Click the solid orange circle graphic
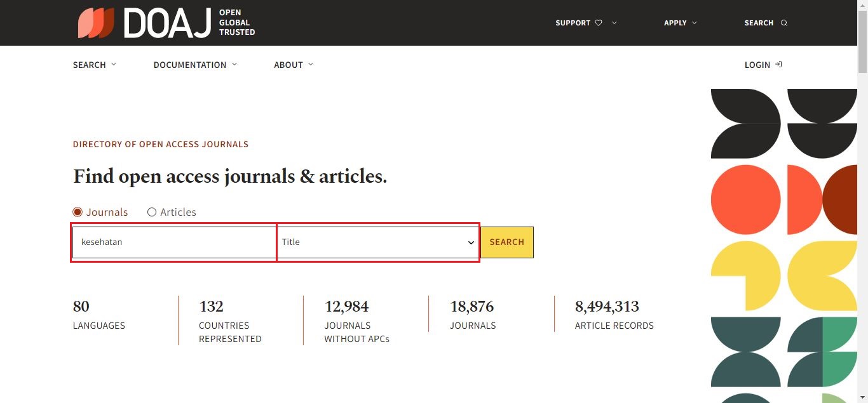 point(745,199)
